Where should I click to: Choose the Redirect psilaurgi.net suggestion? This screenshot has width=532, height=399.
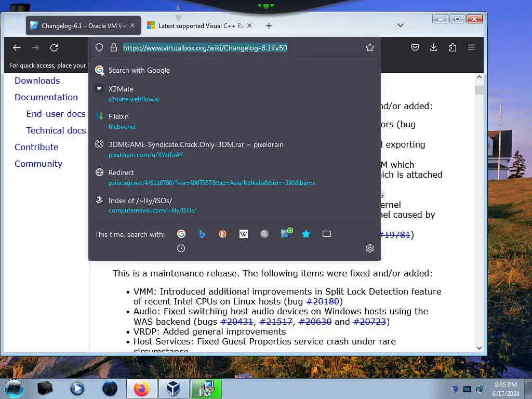(x=234, y=178)
